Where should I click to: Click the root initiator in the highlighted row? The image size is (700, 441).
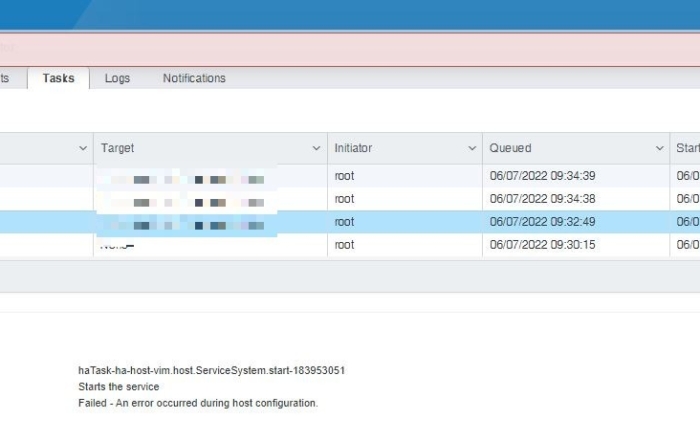pyautogui.click(x=345, y=222)
